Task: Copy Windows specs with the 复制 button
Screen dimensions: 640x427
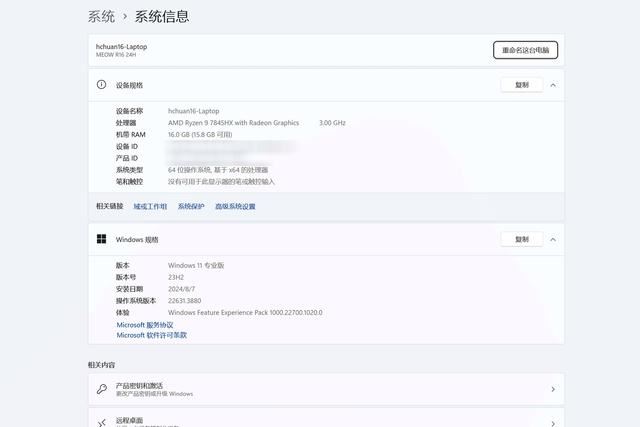Action: [x=521, y=240]
